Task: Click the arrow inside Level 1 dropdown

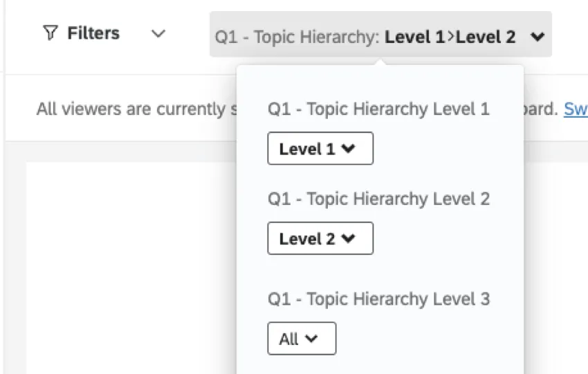Action: pyautogui.click(x=348, y=148)
